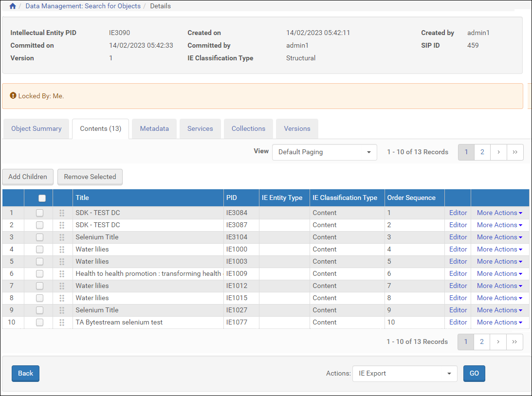
Task: Open the Collections tab
Action: click(248, 129)
